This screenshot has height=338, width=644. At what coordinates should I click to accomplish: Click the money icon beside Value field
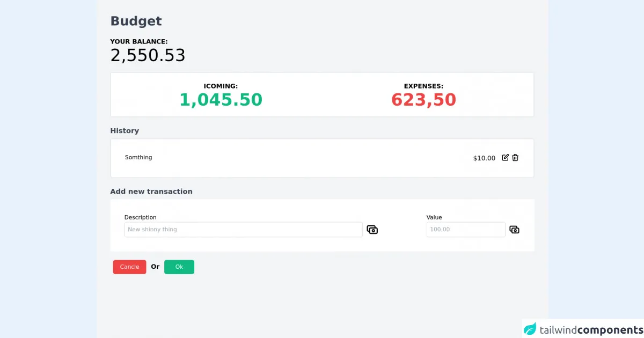coord(514,230)
